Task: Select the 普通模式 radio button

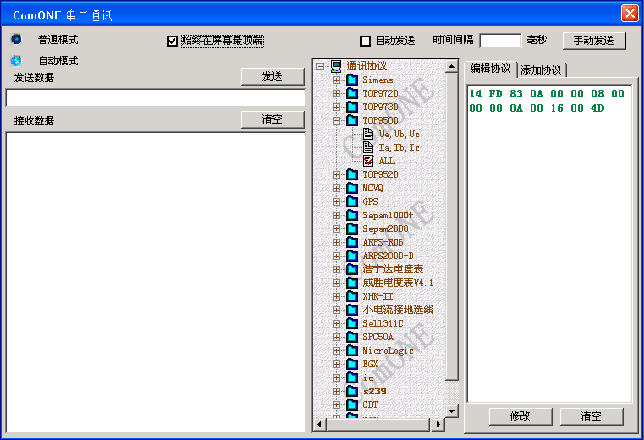Action: 16,40
